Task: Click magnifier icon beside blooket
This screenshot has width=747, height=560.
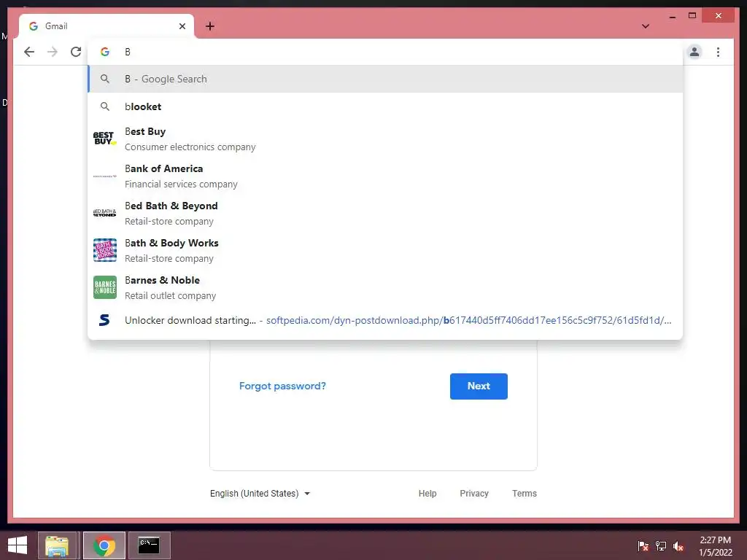Action: pos(105,106)
